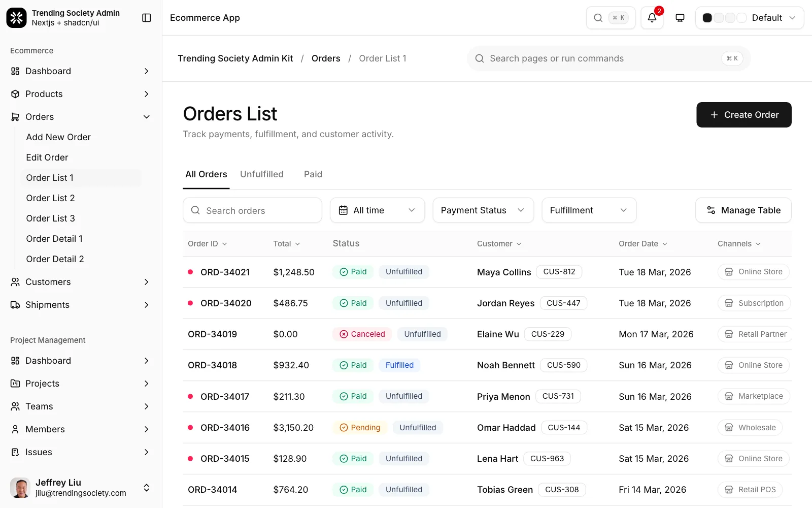Click the CUS-812 customer badge
Viewport: 812px width, 508px height.
(559, 272)
